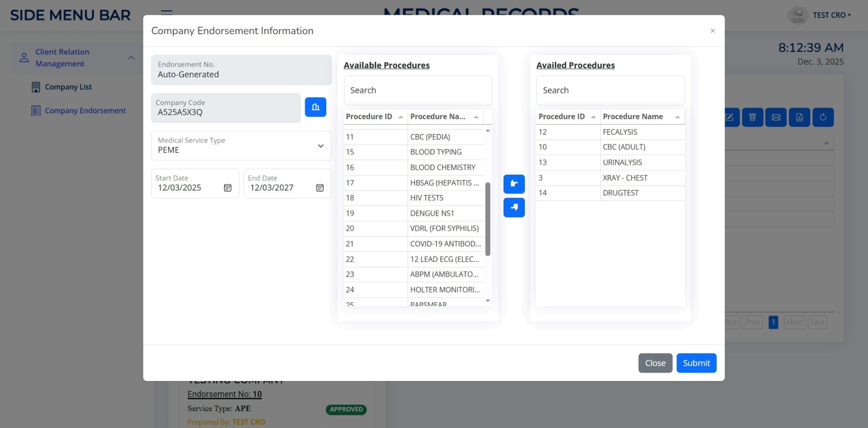868x428 pixels.
Task: Close the dialog using the X icon
Action: click(x=712, y=31)
